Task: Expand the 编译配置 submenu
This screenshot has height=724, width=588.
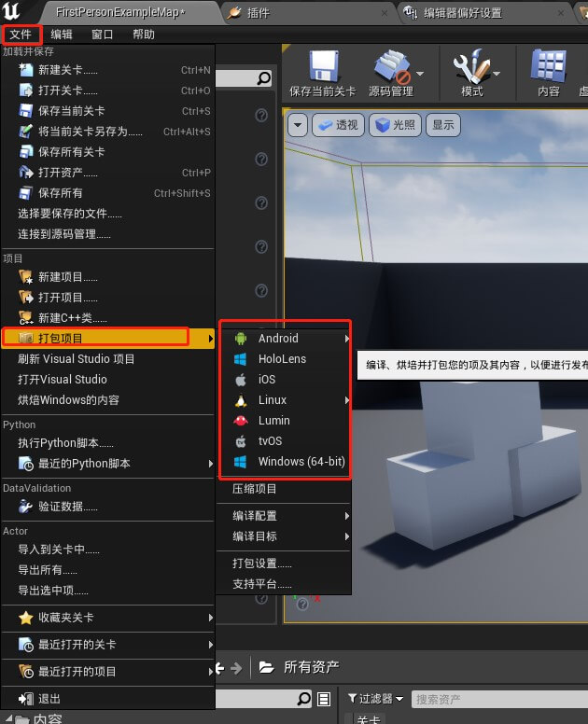Action: point(284,516)
